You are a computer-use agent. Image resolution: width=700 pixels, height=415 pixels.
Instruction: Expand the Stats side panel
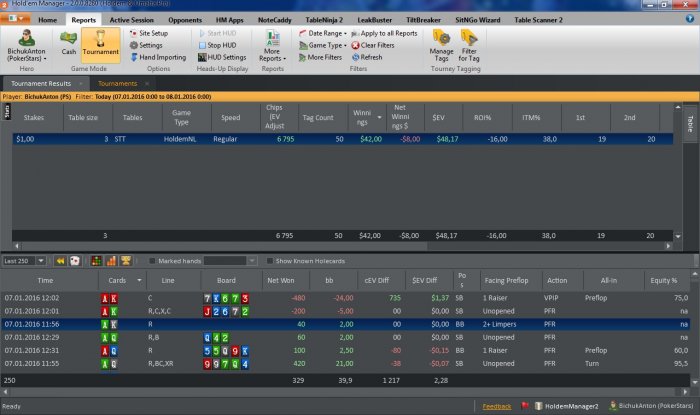7,112
